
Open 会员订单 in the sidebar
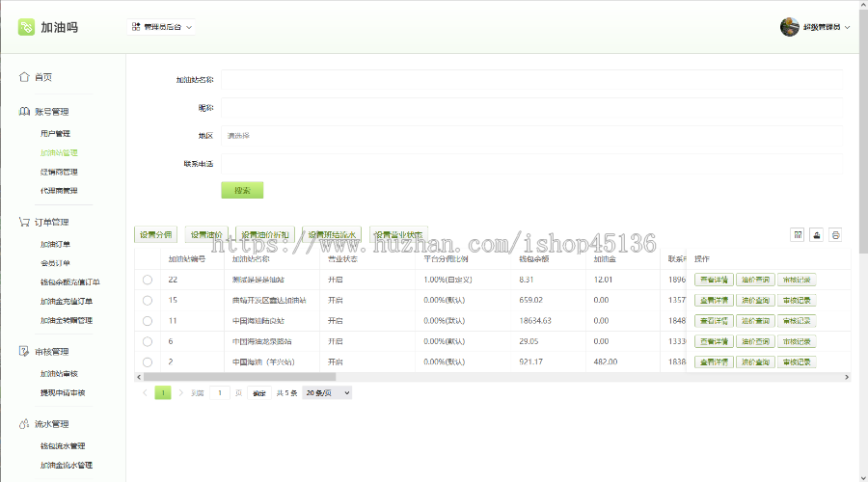(55, 263)
